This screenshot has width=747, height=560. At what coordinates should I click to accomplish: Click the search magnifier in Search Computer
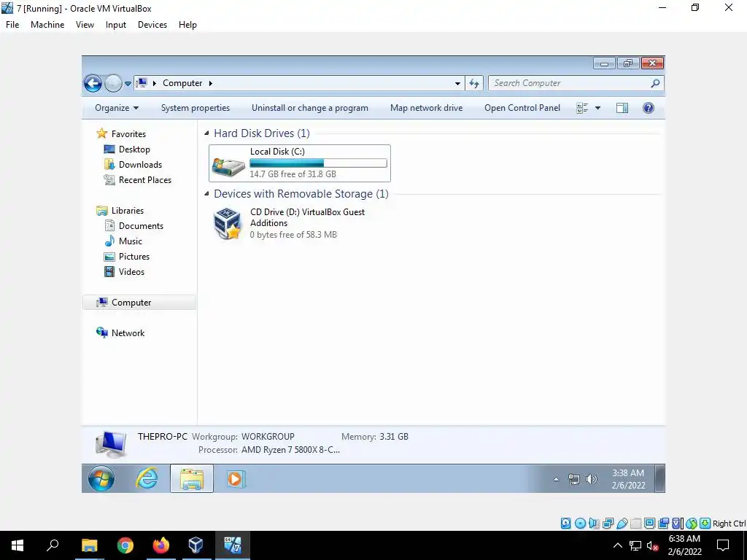click(656, 83)
